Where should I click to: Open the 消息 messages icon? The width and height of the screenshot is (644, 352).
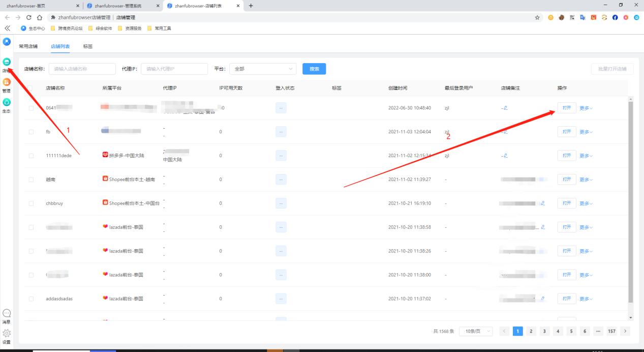click(x=7, y=313)
